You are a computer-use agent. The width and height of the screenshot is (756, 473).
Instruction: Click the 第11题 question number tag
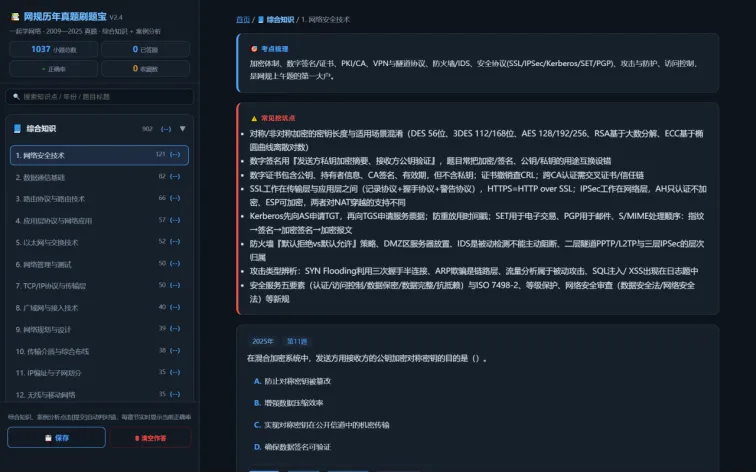(x=297, y=341)
